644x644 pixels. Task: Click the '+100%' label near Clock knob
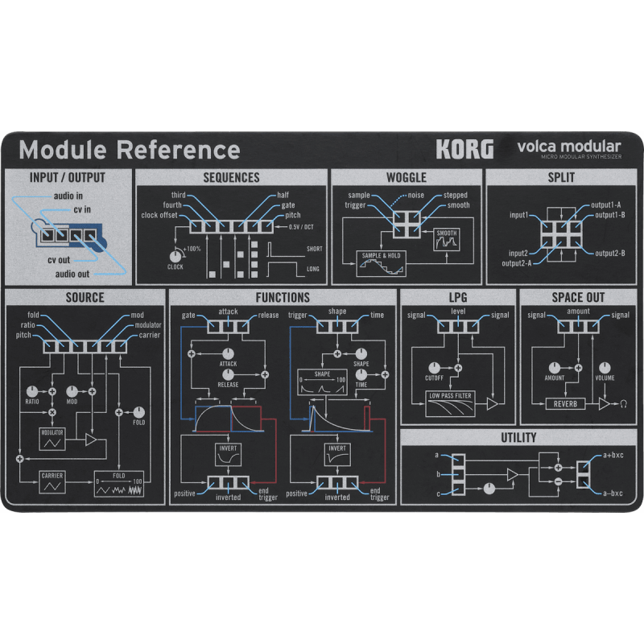tap(192, 249)
